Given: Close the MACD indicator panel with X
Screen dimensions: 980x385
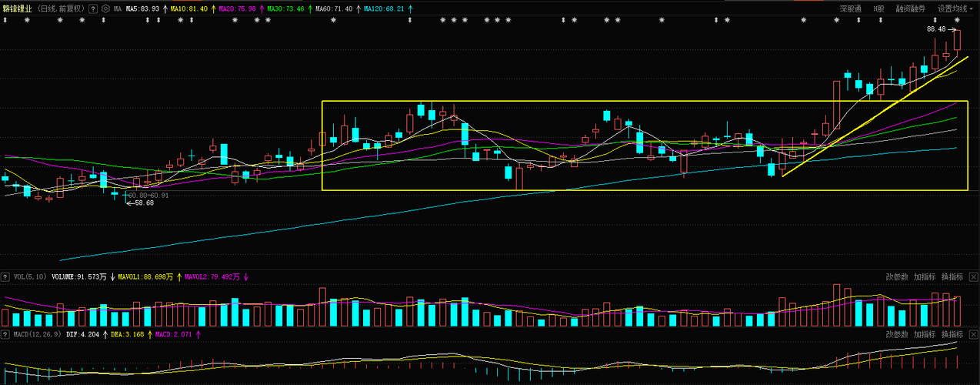Looking at the screenshot, I should pos(974,335).
